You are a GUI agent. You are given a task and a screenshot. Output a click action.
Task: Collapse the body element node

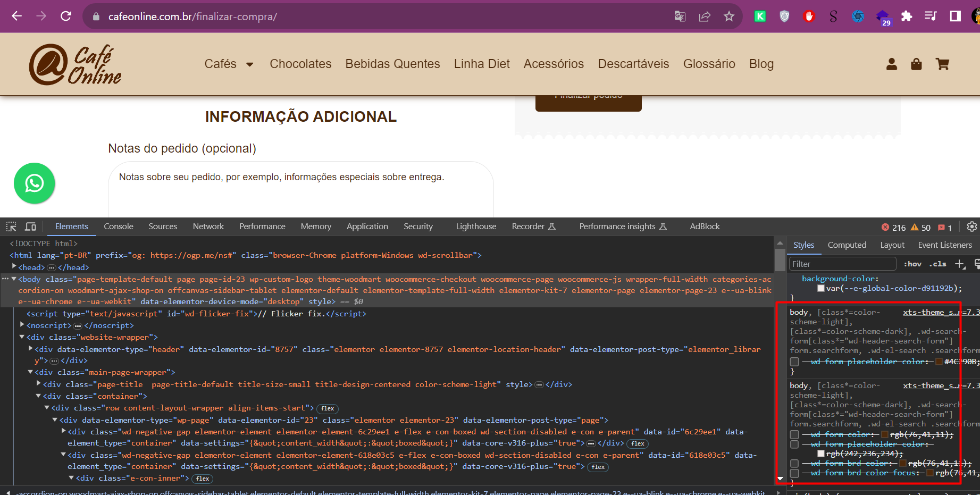pyautogui.click(x=14, y=279)
